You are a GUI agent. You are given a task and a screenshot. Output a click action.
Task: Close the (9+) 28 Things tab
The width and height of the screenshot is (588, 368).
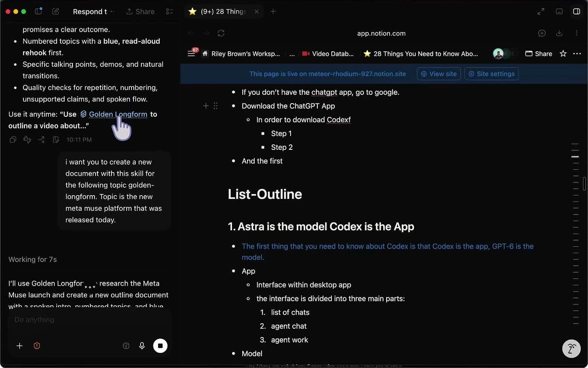(257, 12)
